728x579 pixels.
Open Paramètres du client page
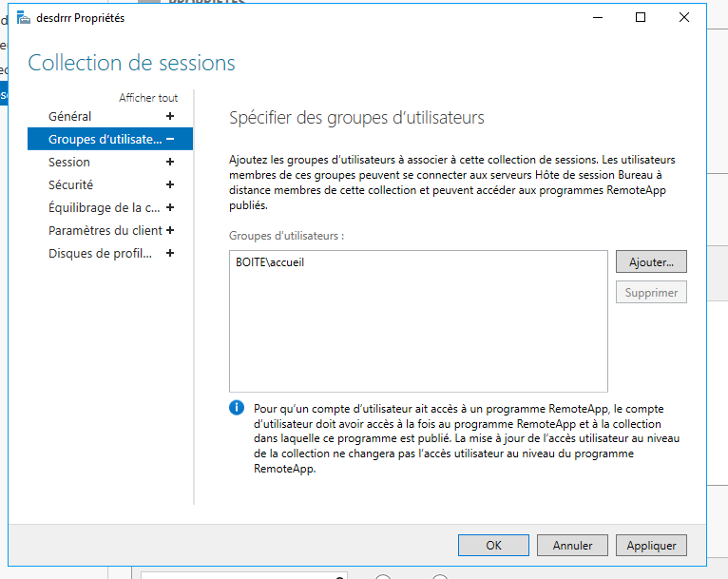coord(105,230)
